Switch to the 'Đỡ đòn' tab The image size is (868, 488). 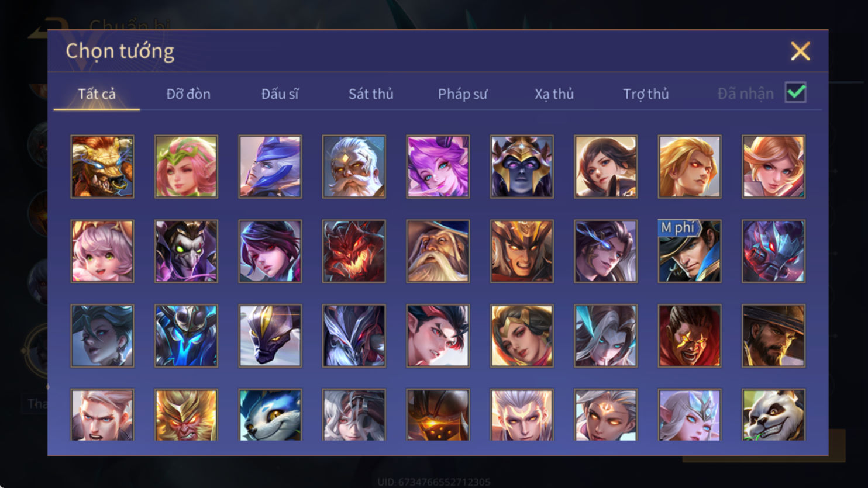188,94
